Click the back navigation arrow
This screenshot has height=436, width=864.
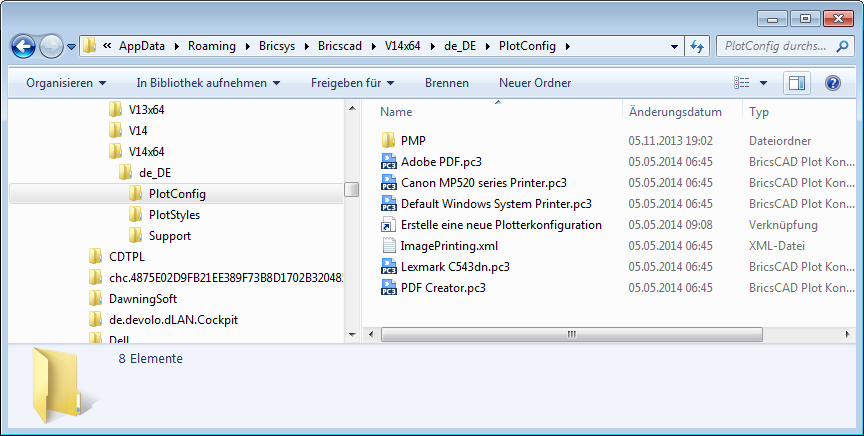[25, 46]
